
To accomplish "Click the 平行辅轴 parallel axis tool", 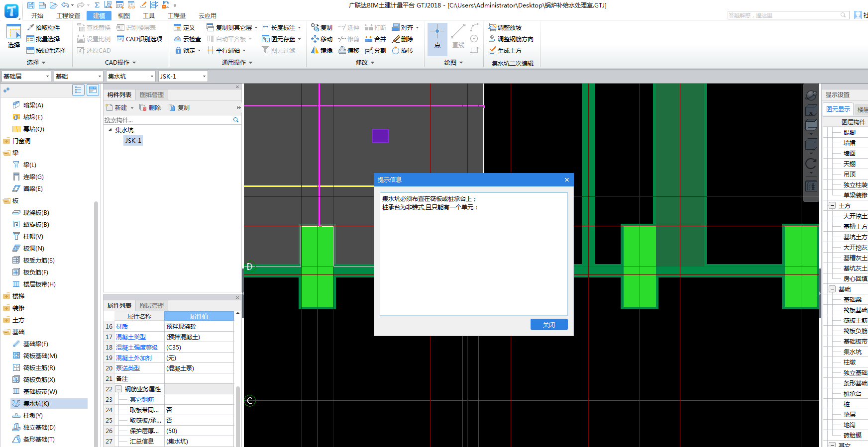I will point(226,50).
